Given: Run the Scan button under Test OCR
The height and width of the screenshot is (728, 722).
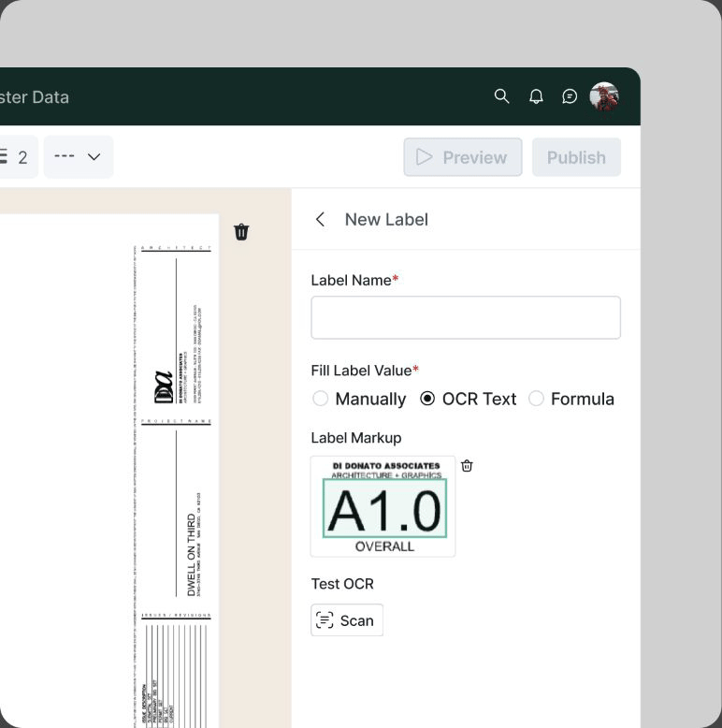Looking at the screenshot, I should click(x=347, y=619).
